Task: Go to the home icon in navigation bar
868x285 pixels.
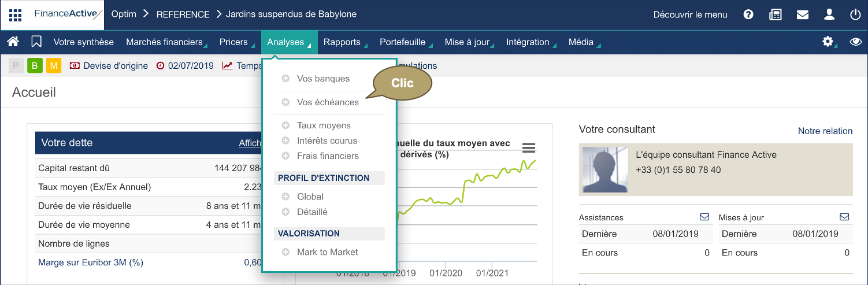Action: coord(13,42)
